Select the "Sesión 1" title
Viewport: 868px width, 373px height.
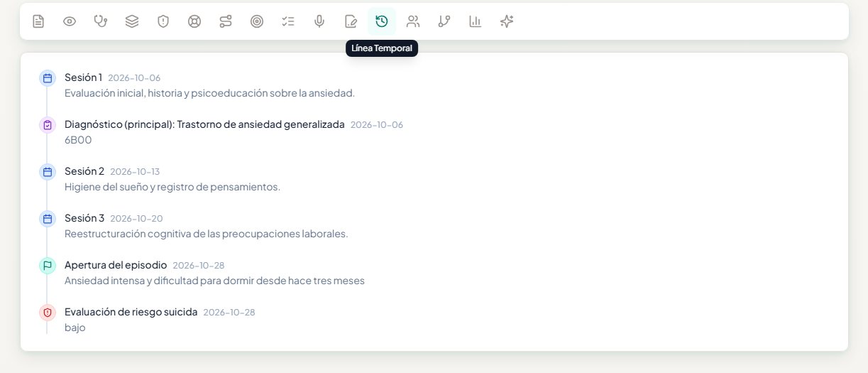point(83,77)
